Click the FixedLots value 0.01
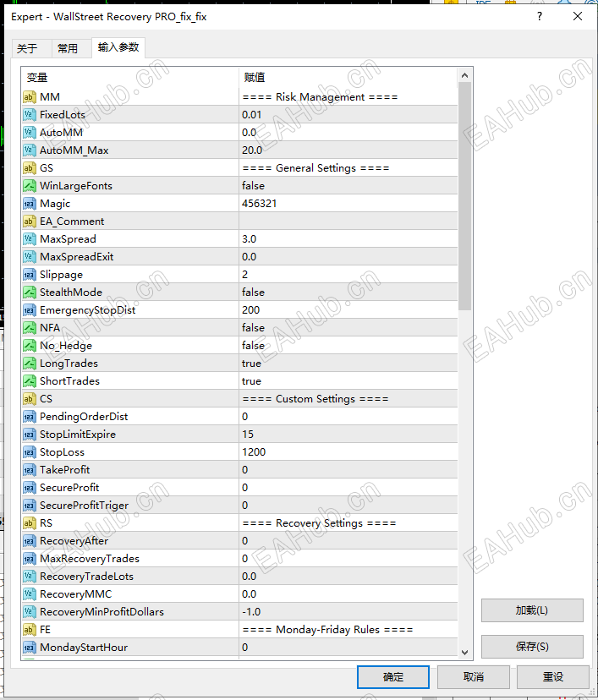This screenshot has width=598, height=700. [x=251, y=115]
